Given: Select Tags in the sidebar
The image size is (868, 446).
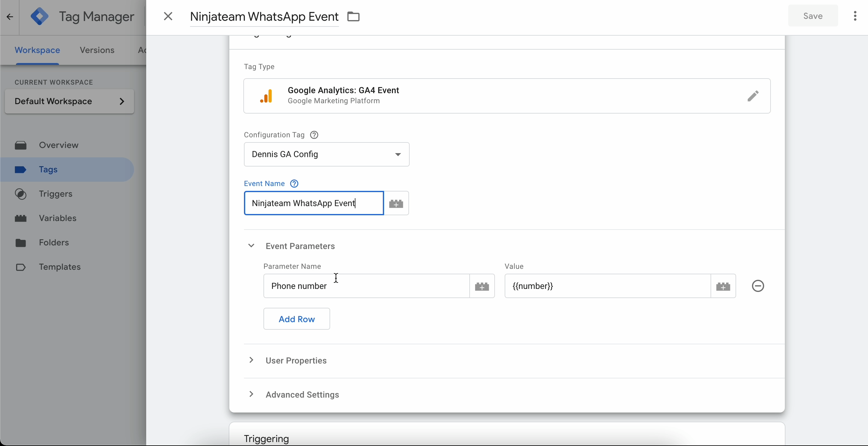Looking at the screenshot, I should pos(67,170).
